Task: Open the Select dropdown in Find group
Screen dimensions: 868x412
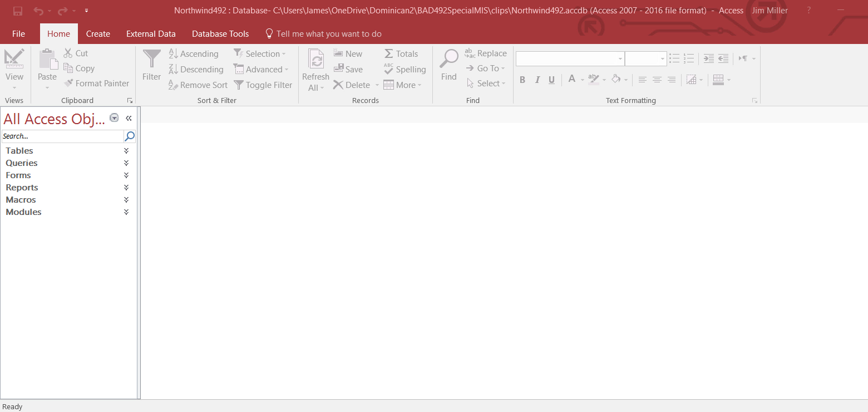Action: pyautogui.click(x=486, y=84)
